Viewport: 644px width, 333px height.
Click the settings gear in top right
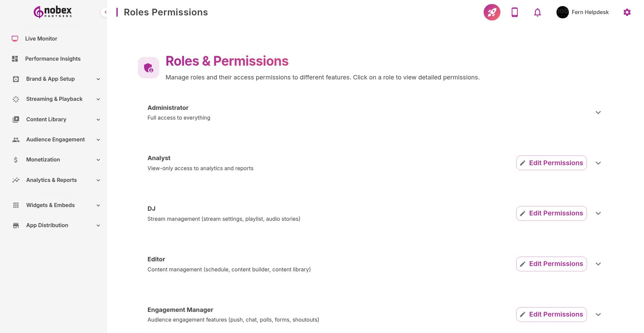coord(627,12)
